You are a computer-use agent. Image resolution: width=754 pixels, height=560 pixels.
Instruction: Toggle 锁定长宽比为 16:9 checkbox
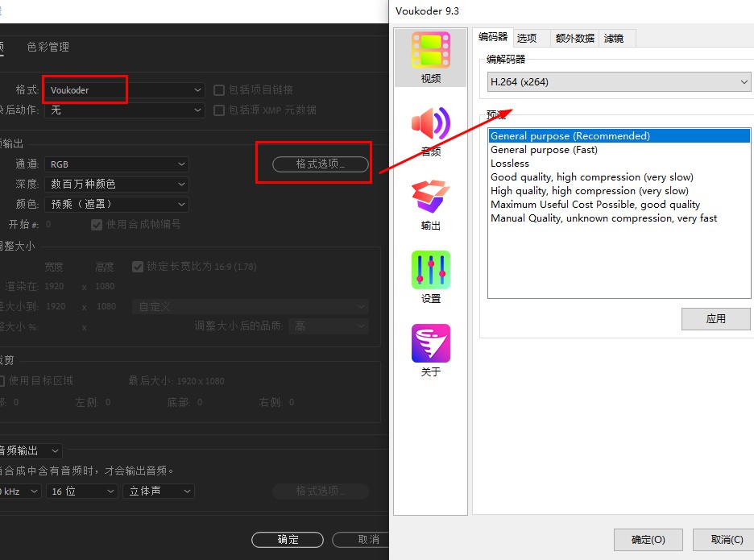[138, 267]
